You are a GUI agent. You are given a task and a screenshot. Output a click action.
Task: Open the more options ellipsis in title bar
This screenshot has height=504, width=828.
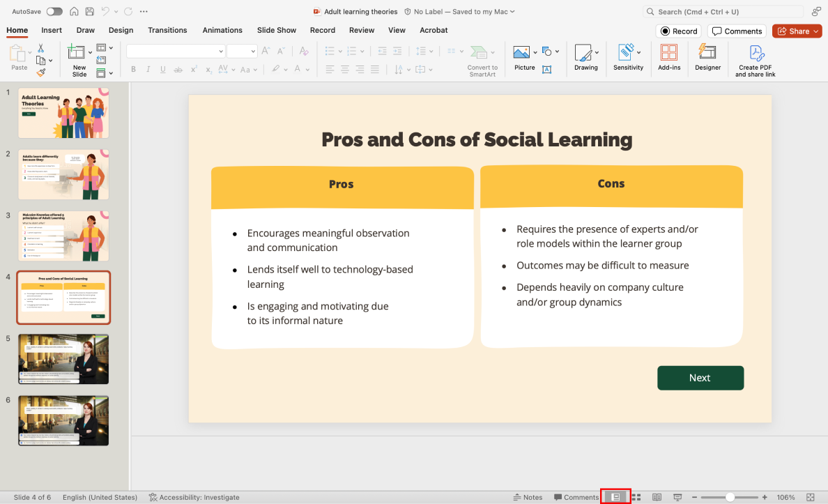click(144, 11)
